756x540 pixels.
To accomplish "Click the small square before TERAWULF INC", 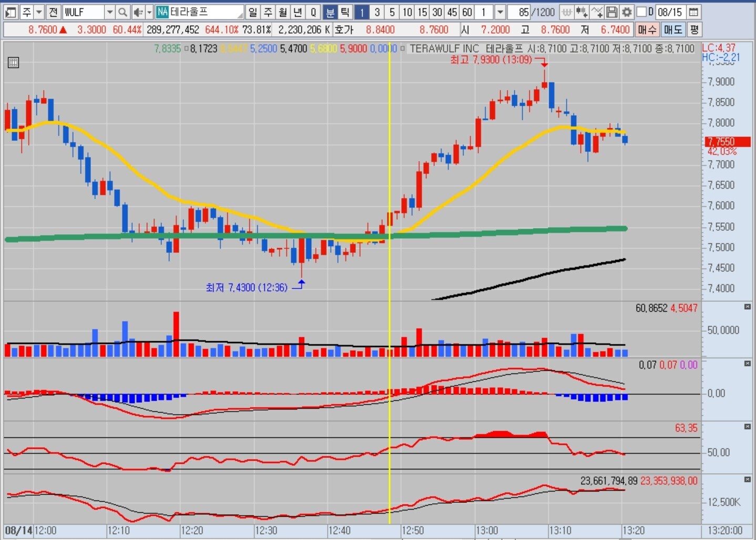I will (403, 49).
